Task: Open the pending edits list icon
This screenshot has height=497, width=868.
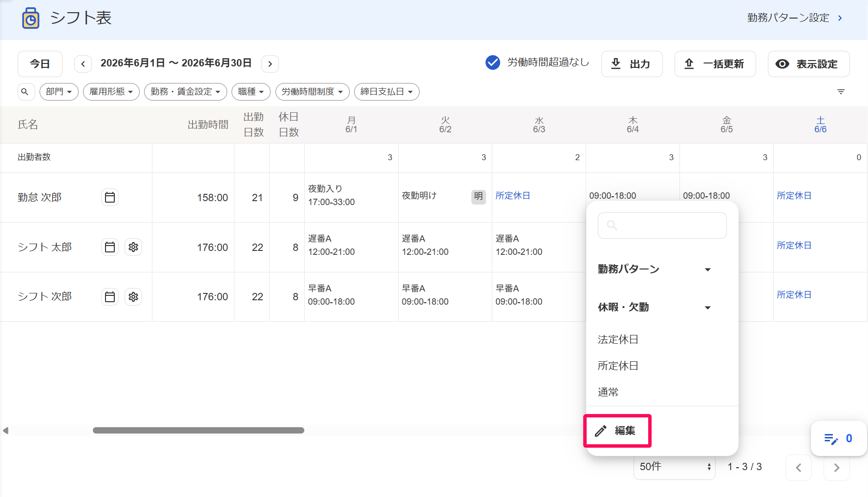Action: [x=838, y=438]
